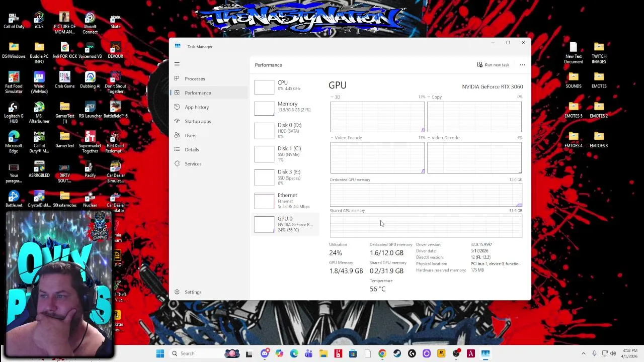Viewport: 644px width, 362px height.
Task: Select Disk 0 (D:) entry
Action: point(285,130)
